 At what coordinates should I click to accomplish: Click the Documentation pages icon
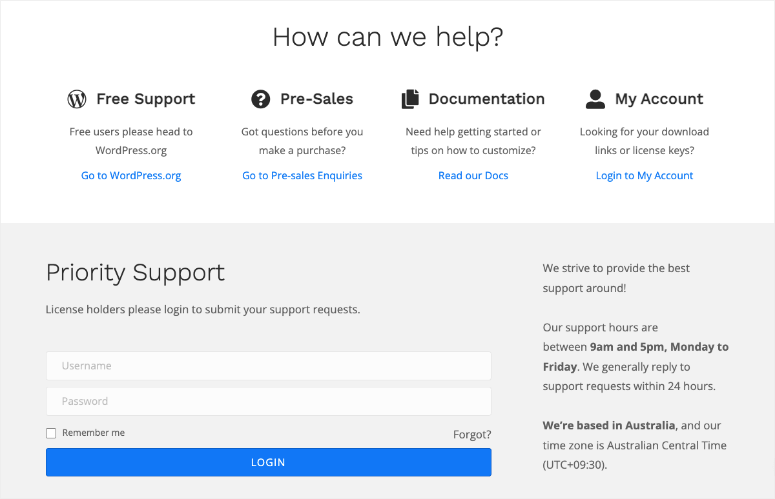[410, 99]
